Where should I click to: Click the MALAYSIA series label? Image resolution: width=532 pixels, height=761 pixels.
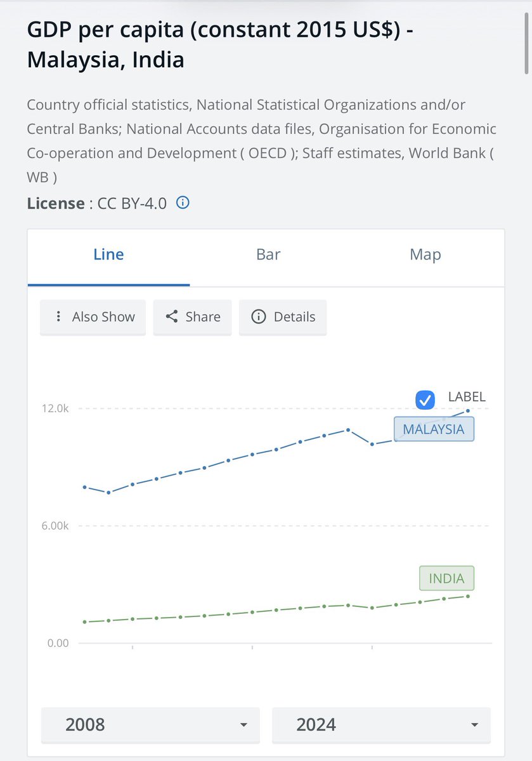click(x=434, y=429)
